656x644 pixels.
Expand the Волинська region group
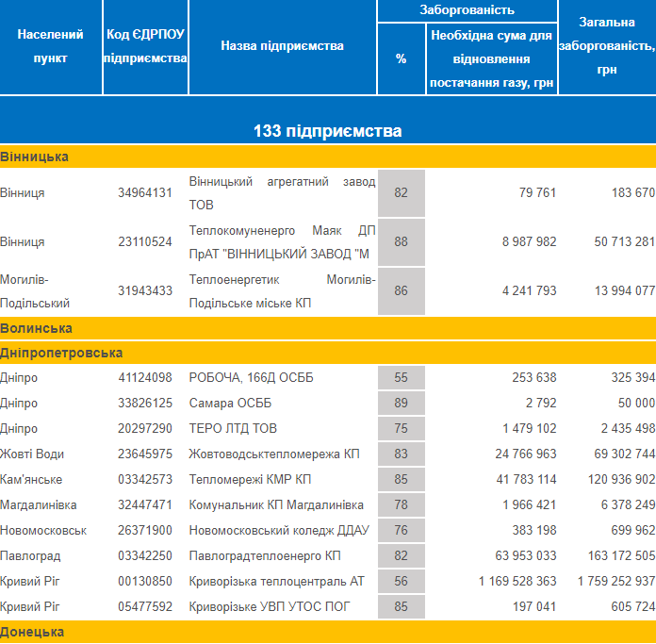tap(37, 328)
